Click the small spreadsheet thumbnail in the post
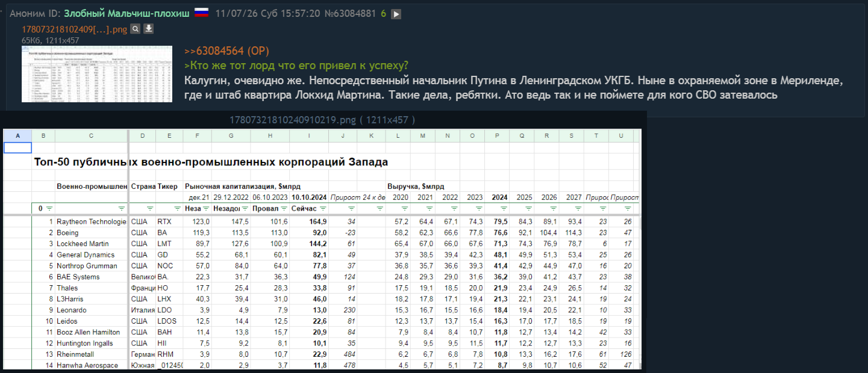 click(x=97, y=74)
